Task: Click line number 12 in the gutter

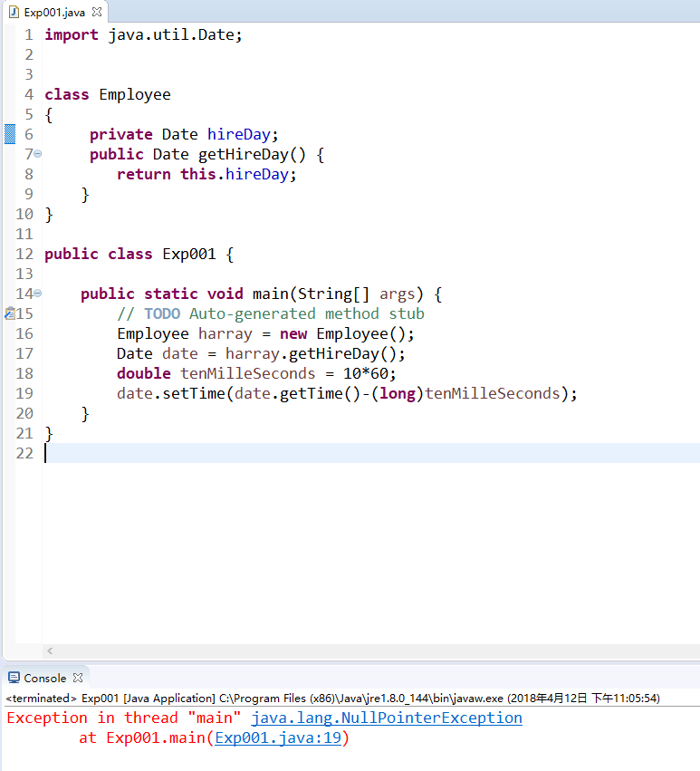Action: coord(24,254)
